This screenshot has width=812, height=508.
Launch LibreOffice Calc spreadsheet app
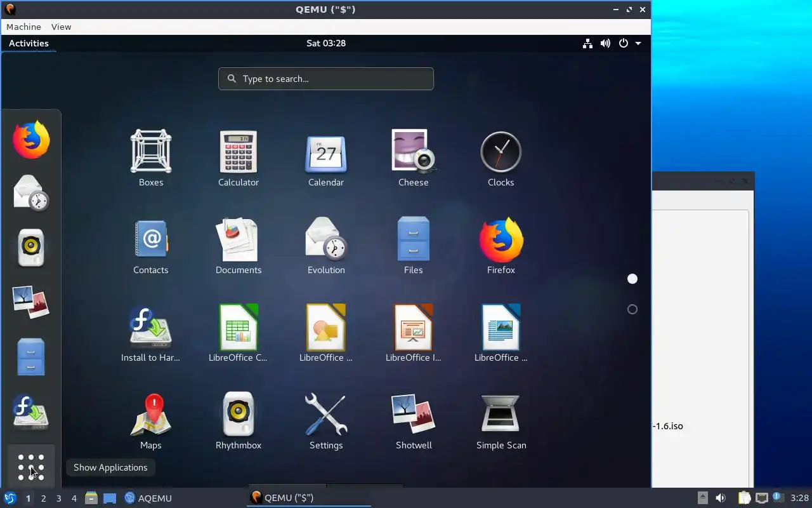pyautogui.click(x=239, y=333)
